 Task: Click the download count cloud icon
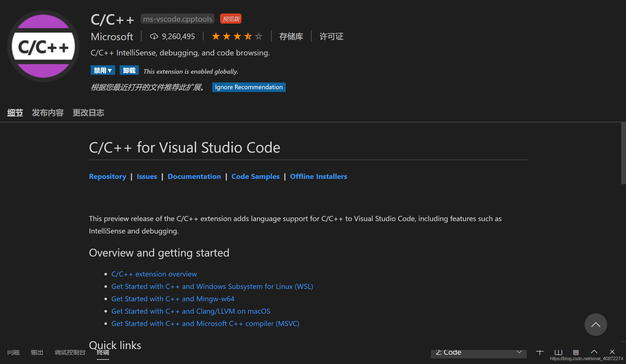(x=154, y=36)
